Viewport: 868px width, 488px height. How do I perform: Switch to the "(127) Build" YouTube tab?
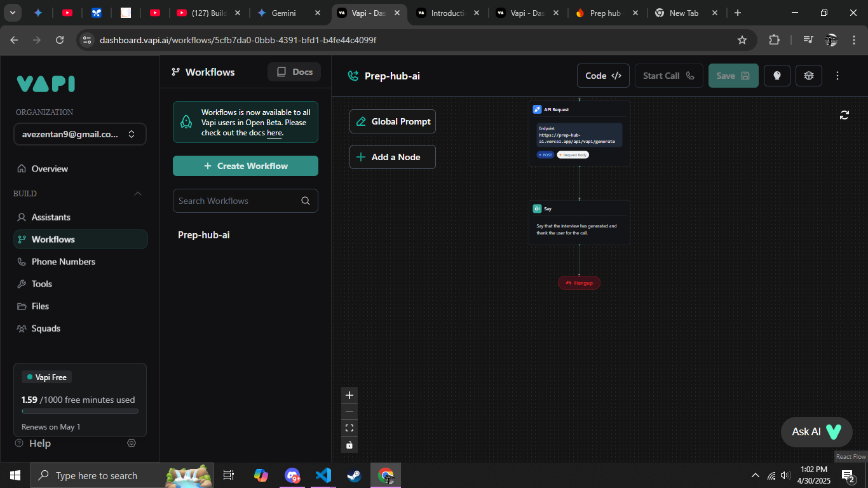tap(207, 13)
